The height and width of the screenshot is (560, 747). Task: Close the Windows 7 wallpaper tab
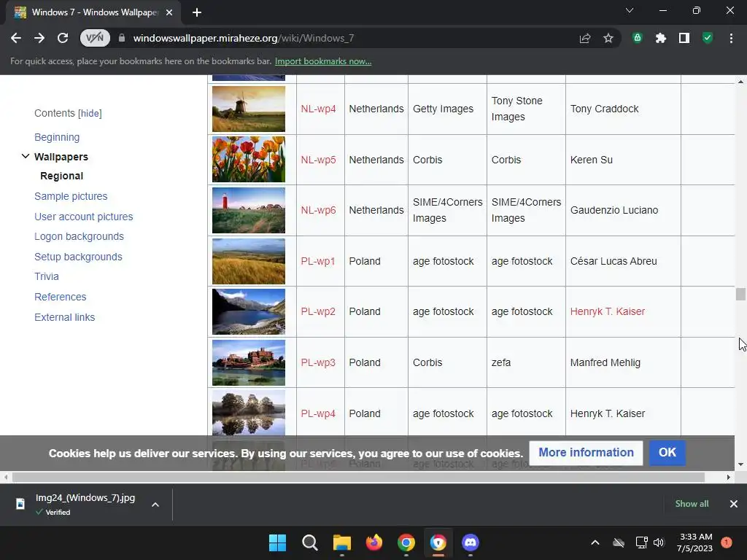click(x=169, y=12)
